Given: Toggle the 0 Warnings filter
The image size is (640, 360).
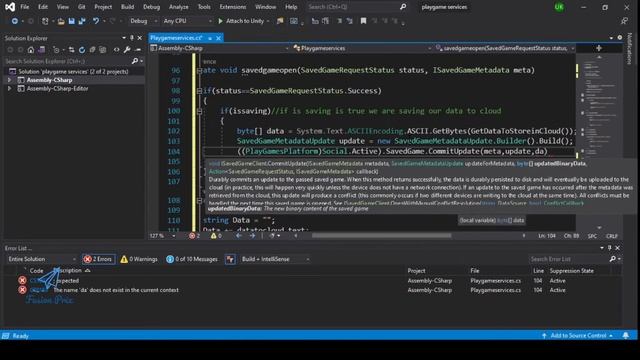Looking at the screenshot, I should pyautogui.click(x=139, y=259).
